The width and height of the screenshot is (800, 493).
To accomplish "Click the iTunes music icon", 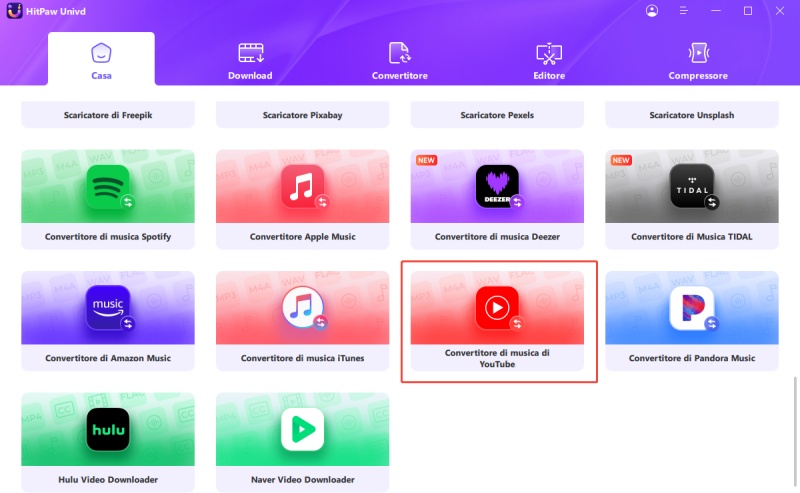I will tap(303, 308).
